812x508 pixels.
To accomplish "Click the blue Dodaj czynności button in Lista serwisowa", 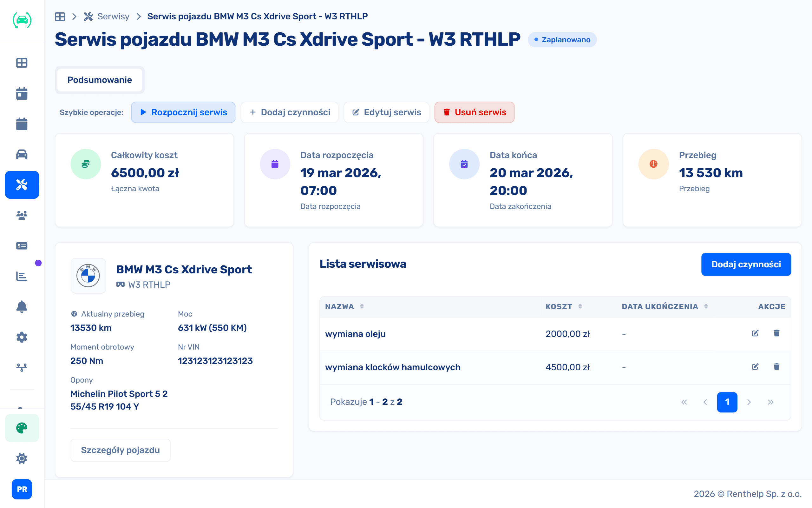I will coord(746,264).
